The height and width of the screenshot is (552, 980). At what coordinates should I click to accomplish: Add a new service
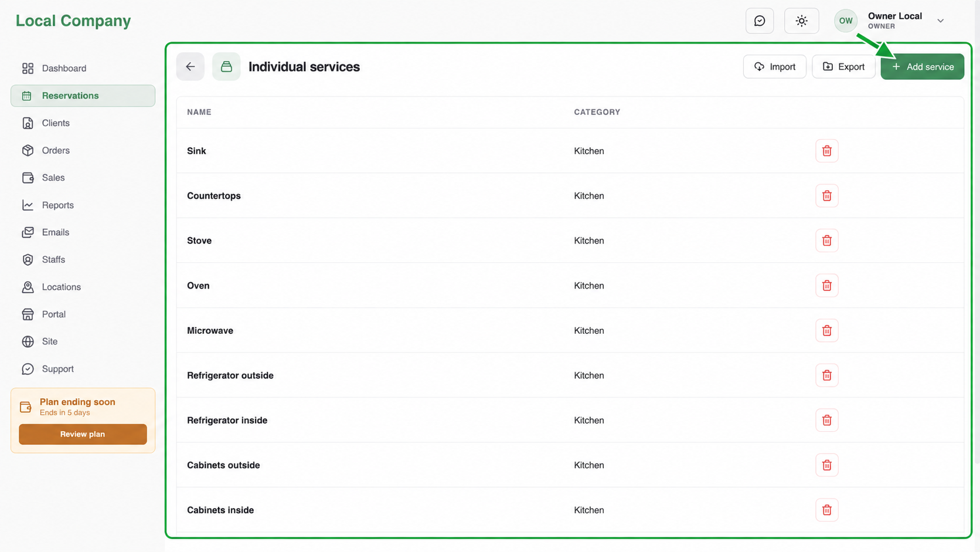tap(922, 67)
